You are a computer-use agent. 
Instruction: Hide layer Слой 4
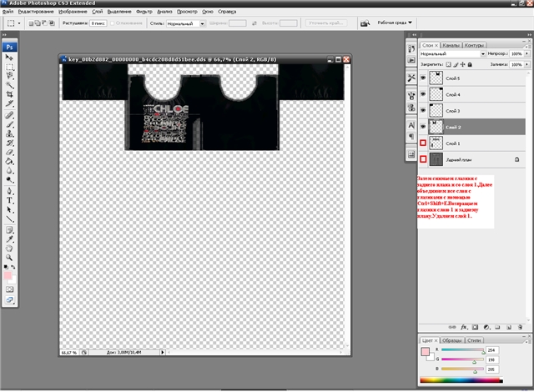(423, 94)
